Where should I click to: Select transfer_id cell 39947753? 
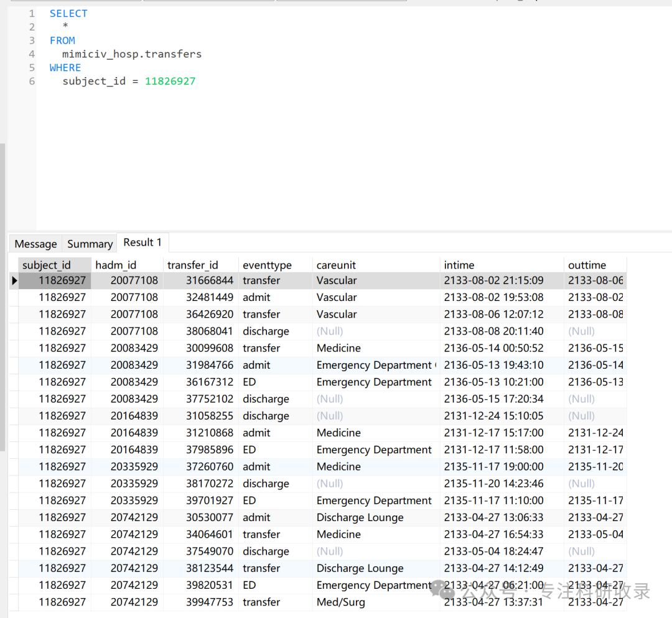tap(200, 602)
